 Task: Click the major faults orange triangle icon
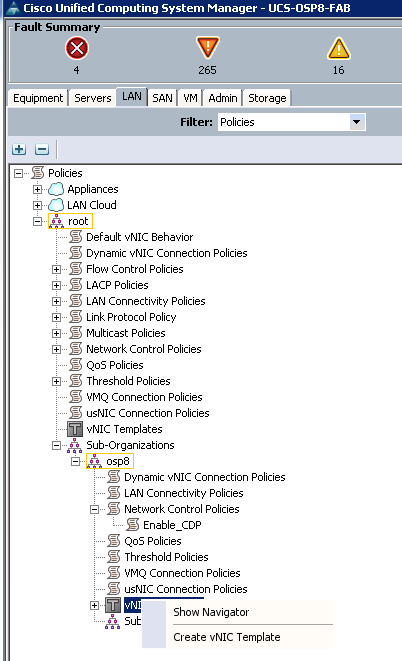pyautogui.click(x=207, y=47)
